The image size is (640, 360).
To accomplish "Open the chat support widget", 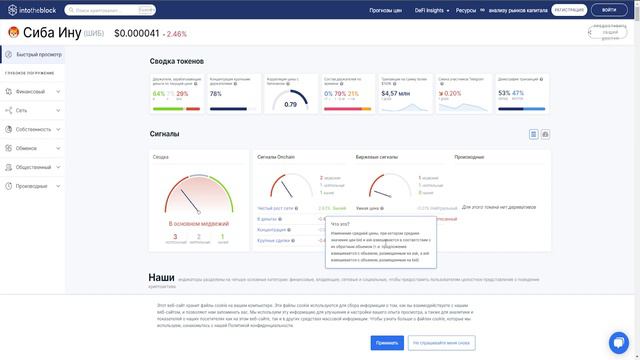I will tap(619, 342).
